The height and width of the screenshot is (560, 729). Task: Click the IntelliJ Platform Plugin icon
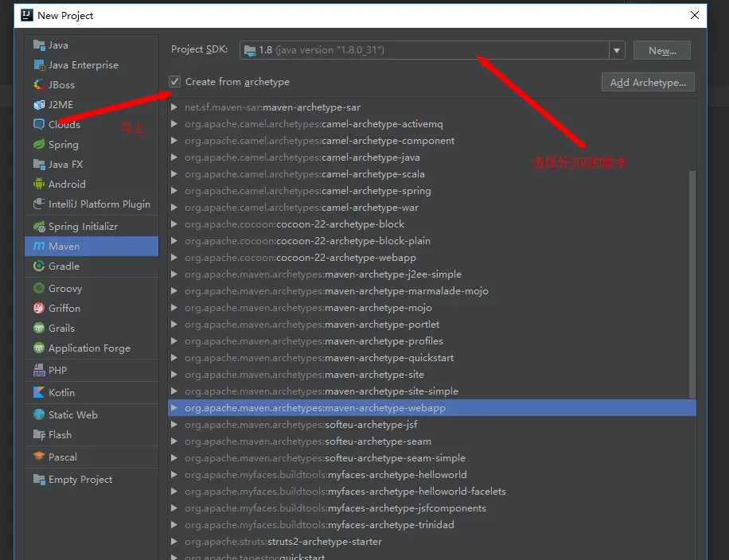click(39, 204)
